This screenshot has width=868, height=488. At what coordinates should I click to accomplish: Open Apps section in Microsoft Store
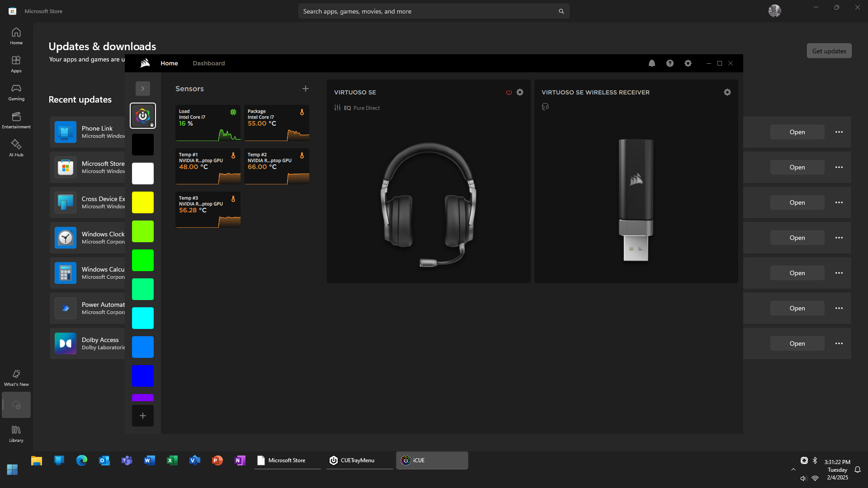(x=16, y=64)
